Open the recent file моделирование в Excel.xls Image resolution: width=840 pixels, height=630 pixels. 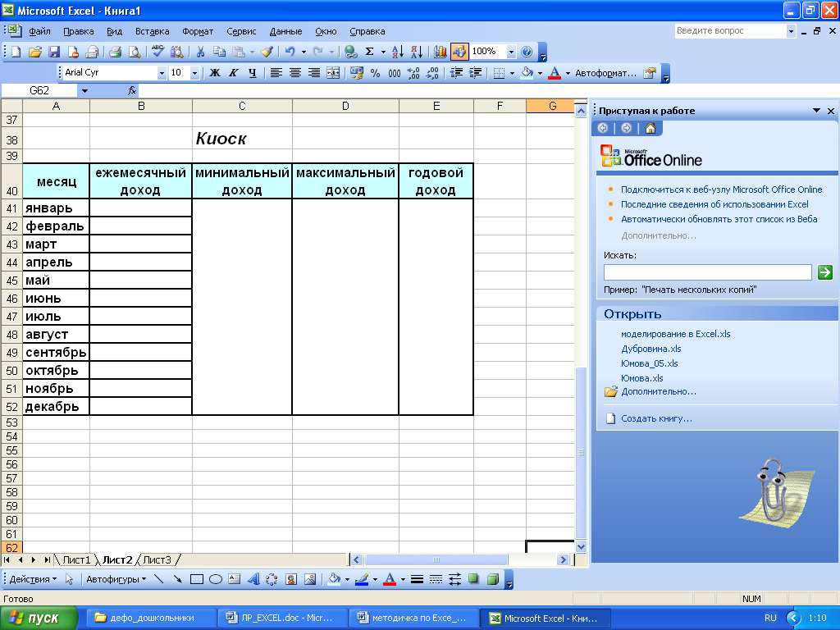676,334
